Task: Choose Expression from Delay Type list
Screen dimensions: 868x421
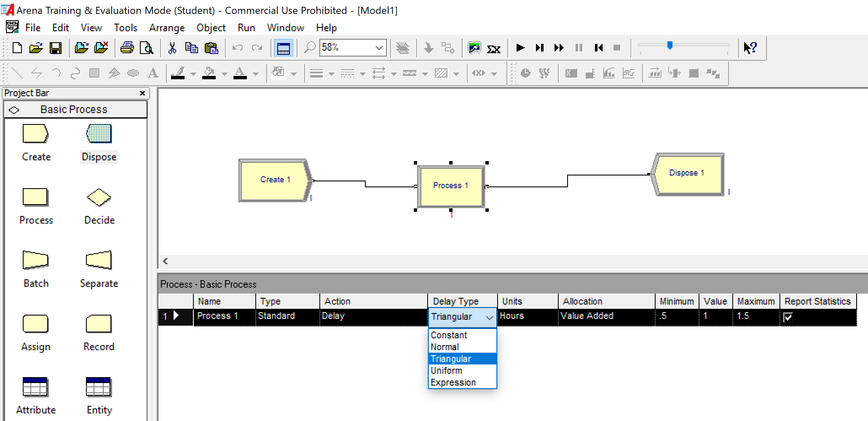Action: pyautogui.click(x=462, y=382)
